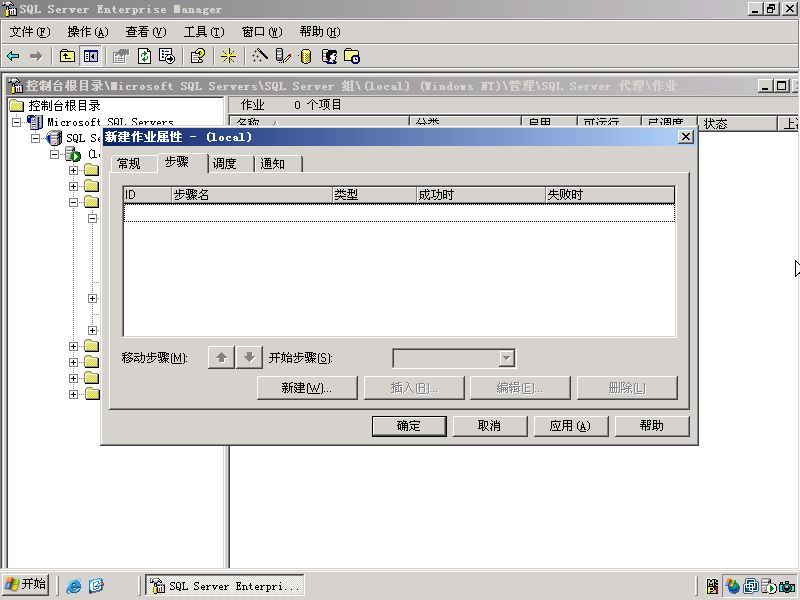Click the 删除(L) button

[x=627, y=388]
